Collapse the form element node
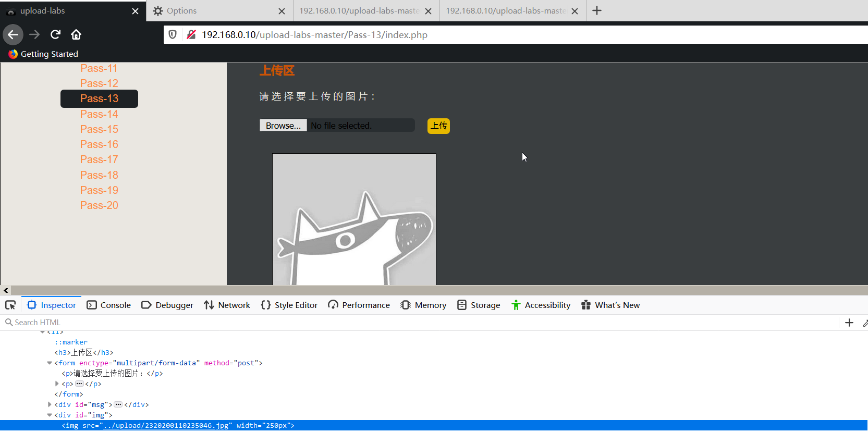The height and width of the screenshot is (432, 868). point(50,363)
